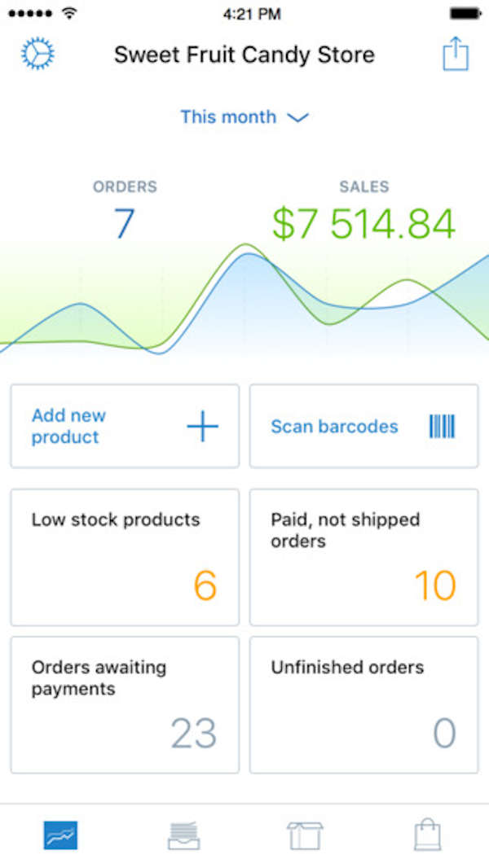
Task: Check the Unfinished orders tile
Action: coord(363,704)
